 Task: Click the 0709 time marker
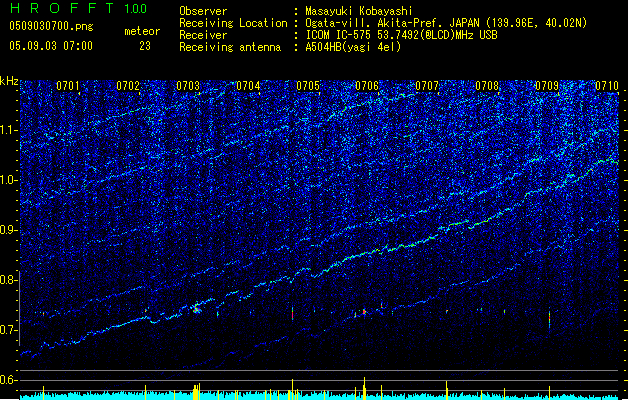(547, 86)
